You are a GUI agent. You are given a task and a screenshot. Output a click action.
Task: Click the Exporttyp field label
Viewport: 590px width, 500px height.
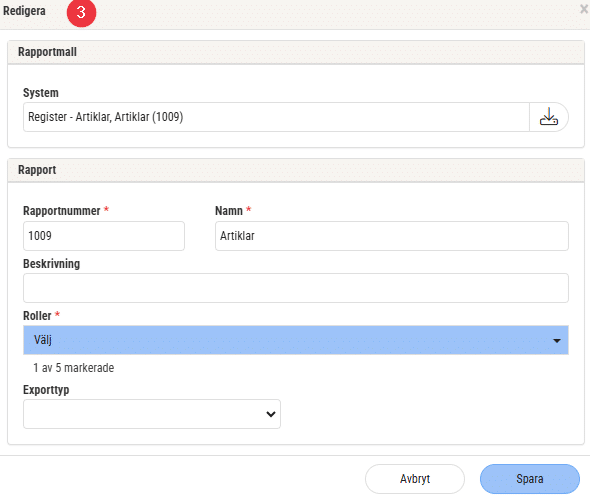46,390
